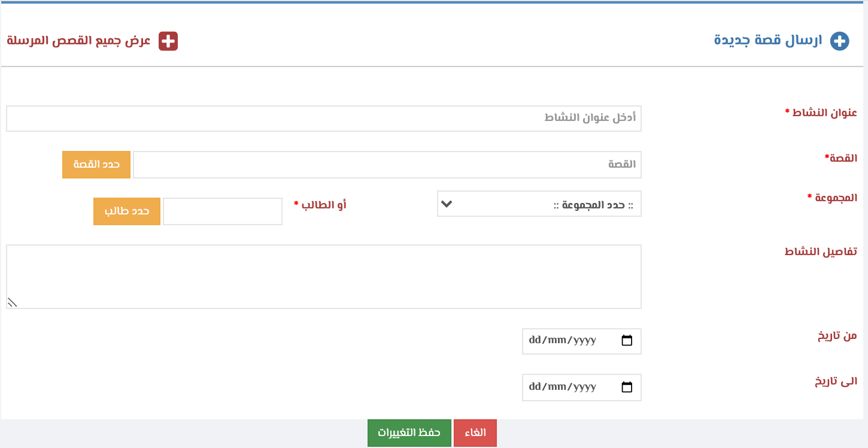Click the red plus icon beside عرض جميع القصص
The image size is (868, 448).
pos(168,41)
